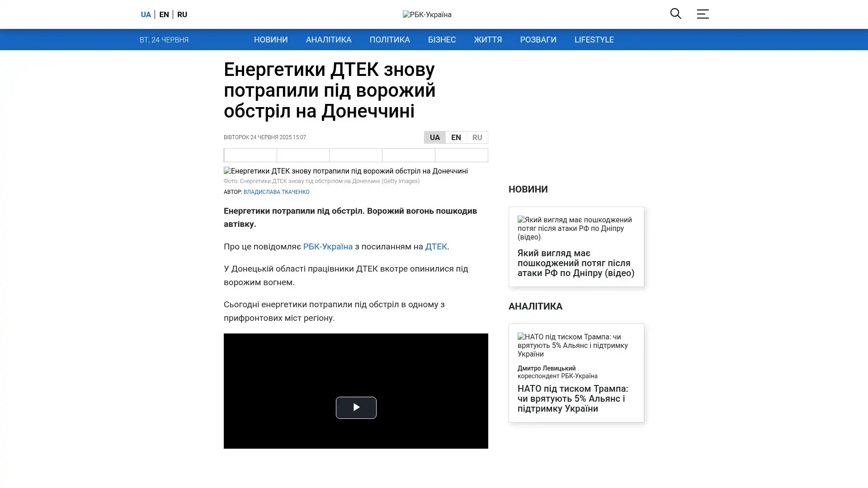The image size is (868, 488).
Task: Follow the ДТЕК hyperlink in text
Action: (x=436, y=247)
